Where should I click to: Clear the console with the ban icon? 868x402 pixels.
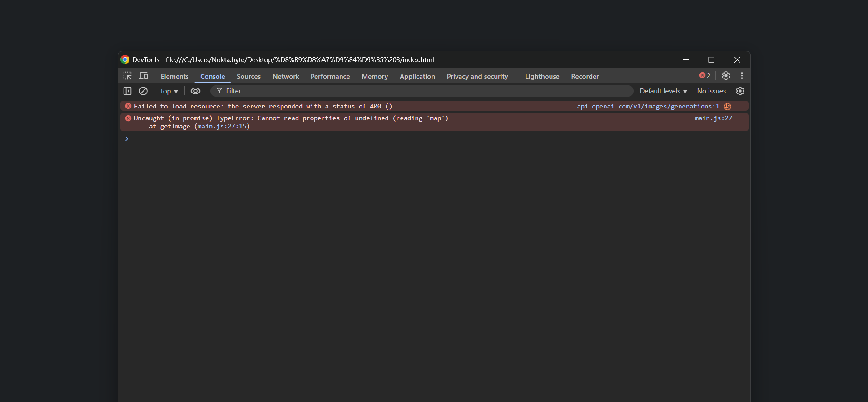coord(143,91)
